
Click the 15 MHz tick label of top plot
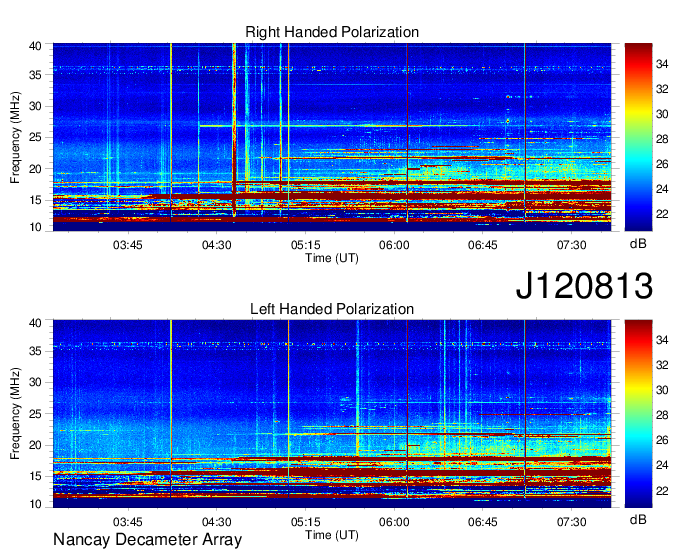(35, 200)
